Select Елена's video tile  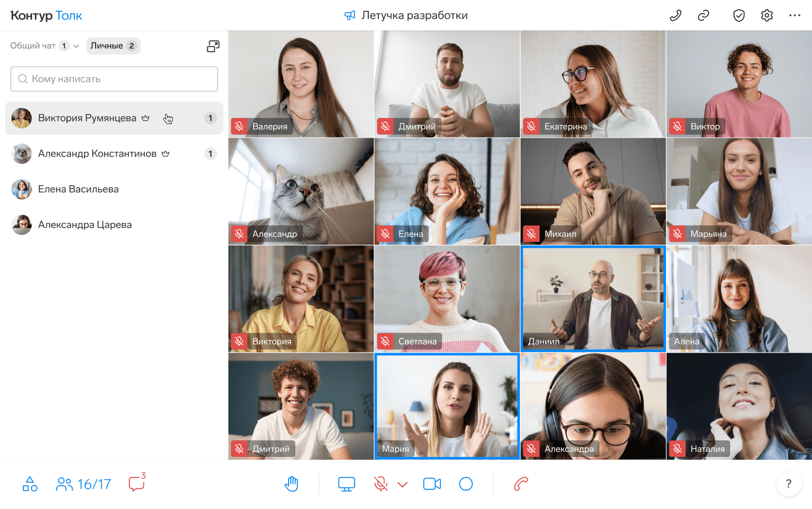click(447, 191)
